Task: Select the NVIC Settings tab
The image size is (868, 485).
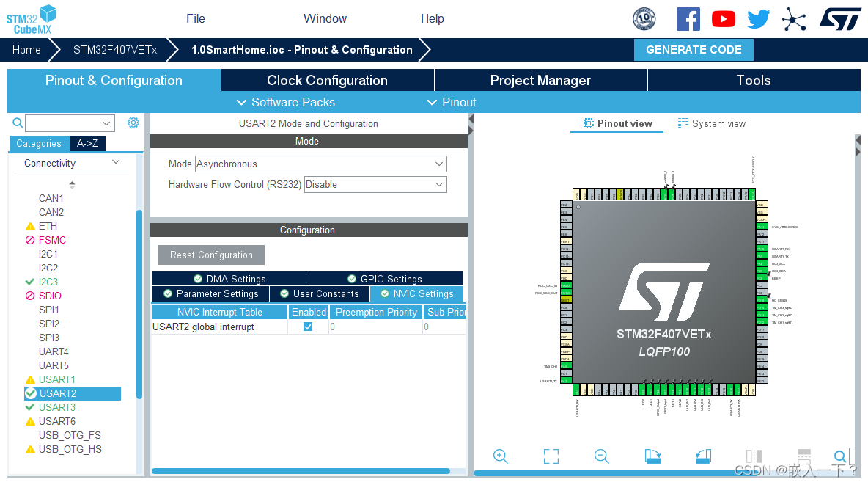Action: click(x=417, y=293)
